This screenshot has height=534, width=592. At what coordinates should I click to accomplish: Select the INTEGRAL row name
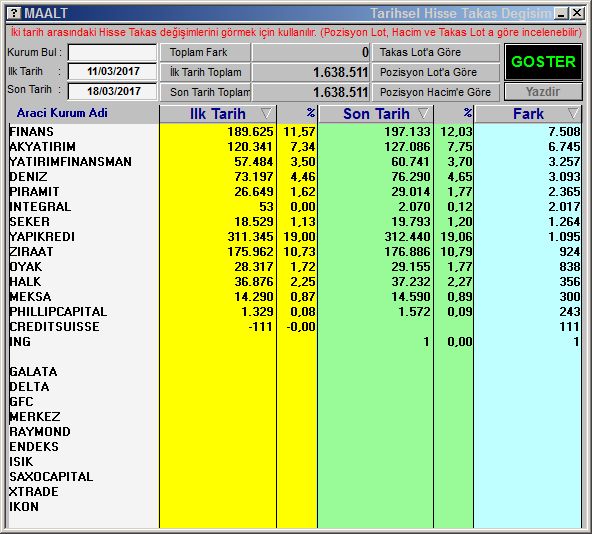click(40, 207)
